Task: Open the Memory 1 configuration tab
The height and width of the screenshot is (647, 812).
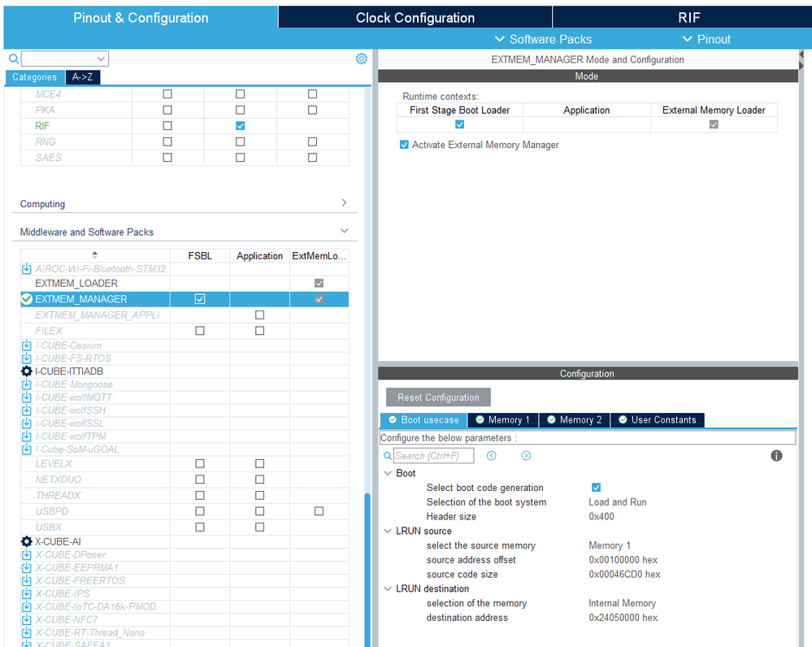Action: coord(503,420)
